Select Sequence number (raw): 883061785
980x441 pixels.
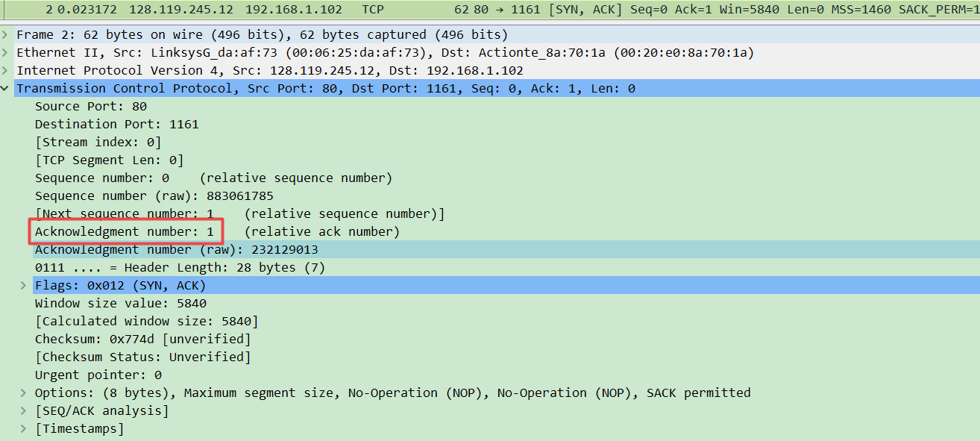pyautogui.click(x=154, y=196)
